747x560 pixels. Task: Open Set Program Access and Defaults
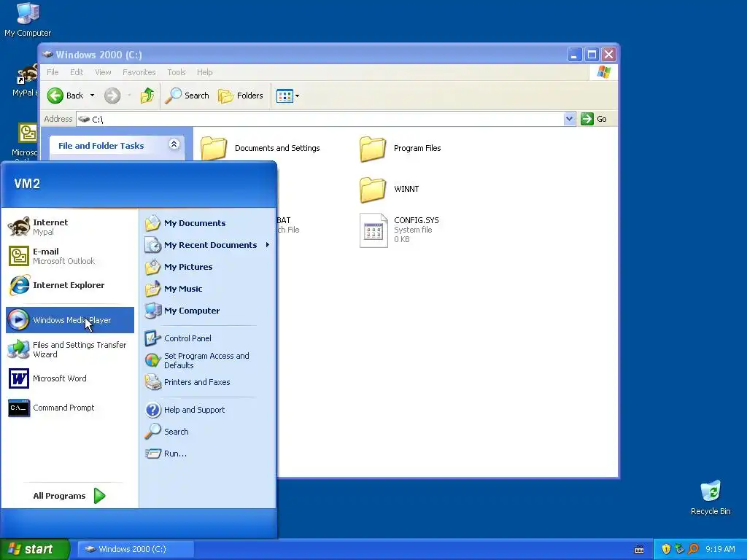tap(208, 360)
